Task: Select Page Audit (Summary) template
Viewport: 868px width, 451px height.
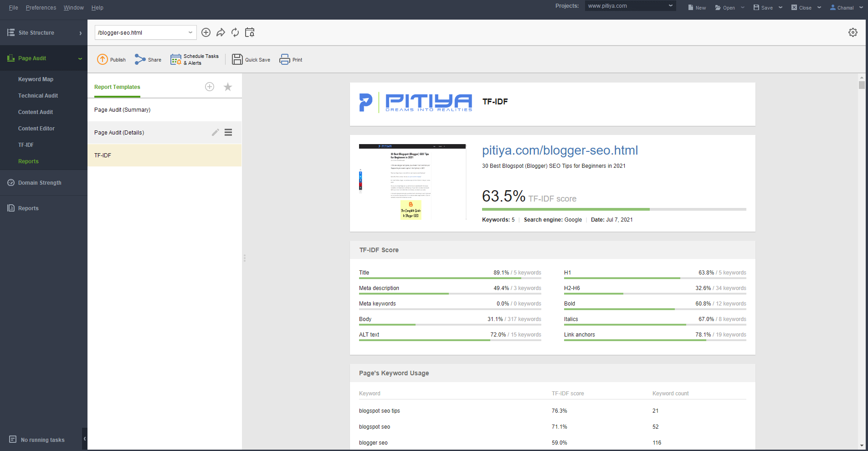Action: coord(164,110)
